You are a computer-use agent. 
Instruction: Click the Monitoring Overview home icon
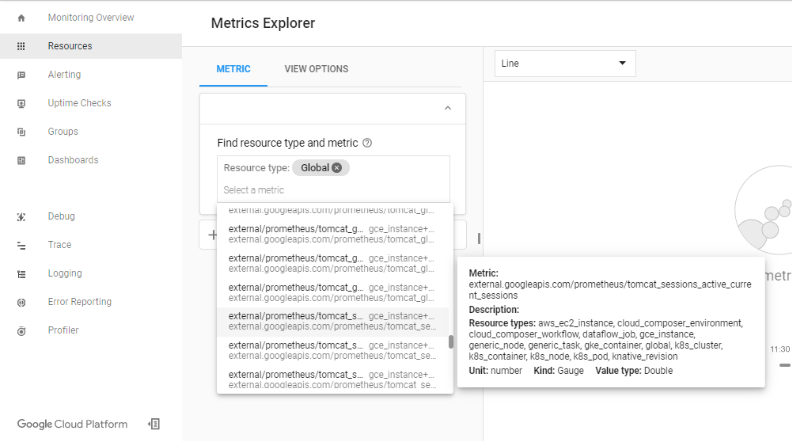(x=21, y=18)
